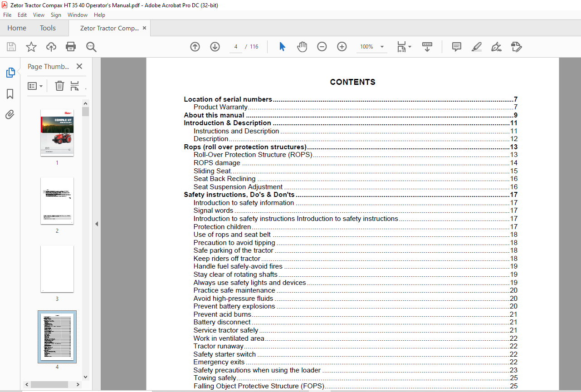
Task: Open the find text magnifier tool
Action: pos(92,47)
